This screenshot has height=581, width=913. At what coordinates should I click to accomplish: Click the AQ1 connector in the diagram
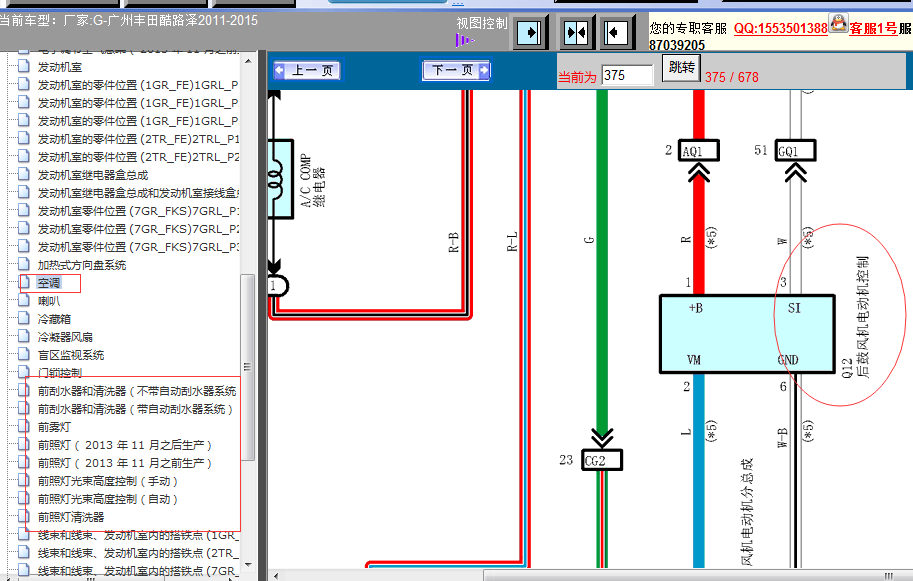699,151
